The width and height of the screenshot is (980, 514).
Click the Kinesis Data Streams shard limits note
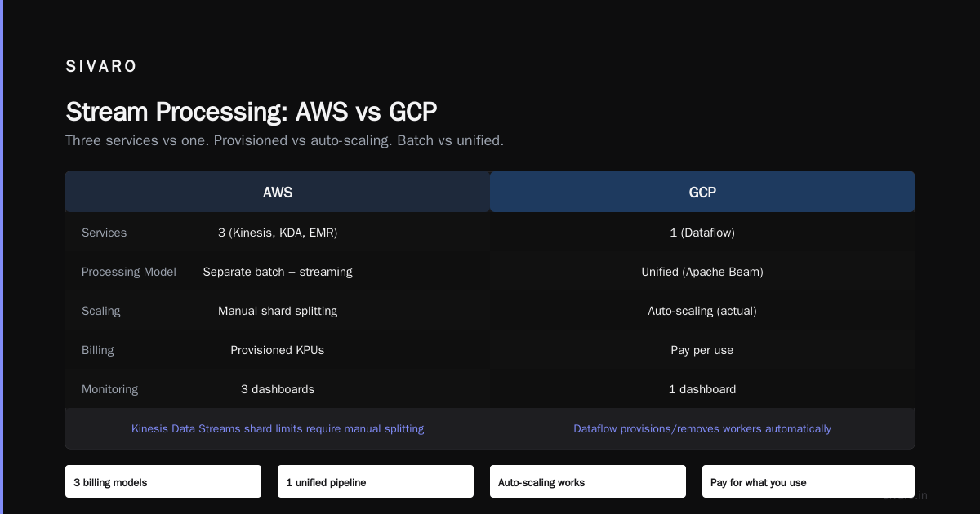click(278, 428)
